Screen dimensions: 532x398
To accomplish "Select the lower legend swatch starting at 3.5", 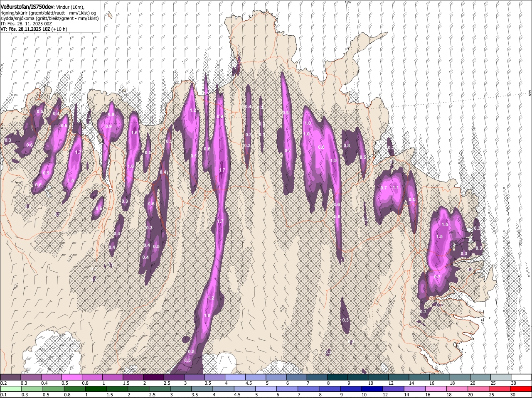I will pos(202,389).
